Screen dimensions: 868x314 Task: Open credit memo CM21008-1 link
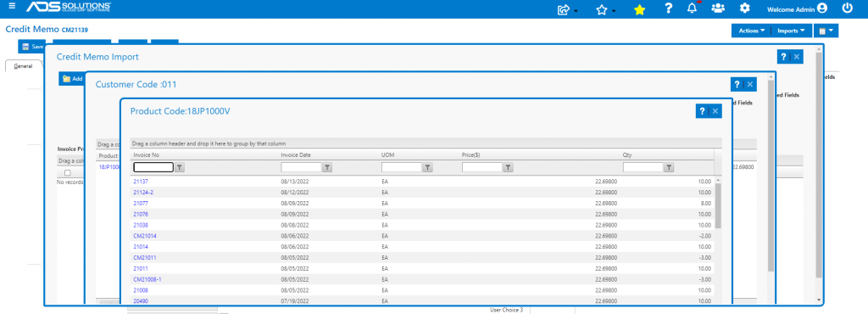[147, 279]
